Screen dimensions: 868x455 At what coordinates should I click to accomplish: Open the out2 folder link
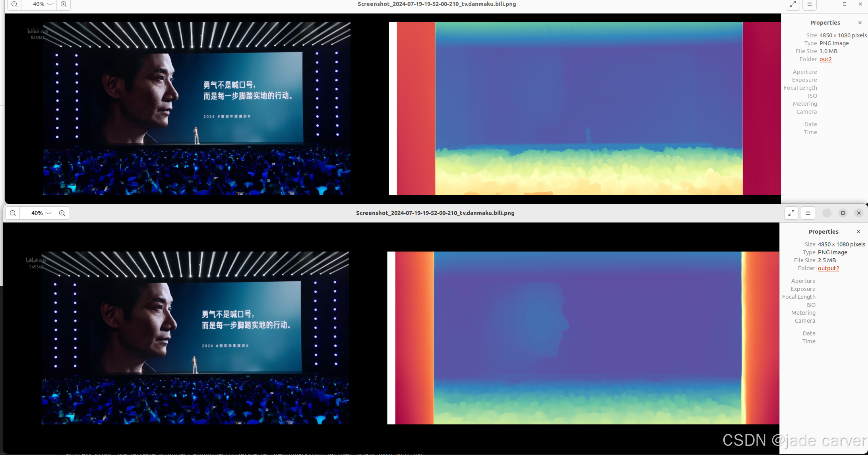click(825, 59)
